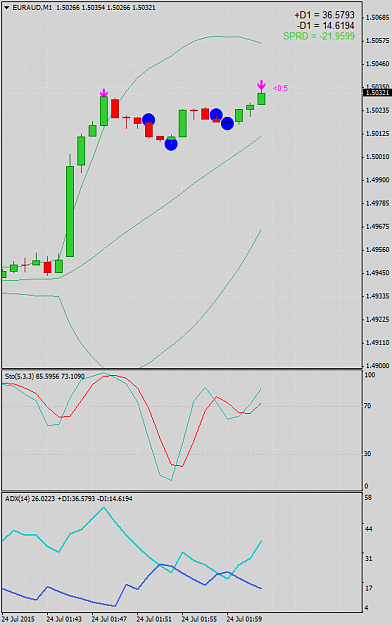The height and width of the screenshot is (625, 392).
Task: Select the green SPRD = -21.9599 label
Action: 319,36
